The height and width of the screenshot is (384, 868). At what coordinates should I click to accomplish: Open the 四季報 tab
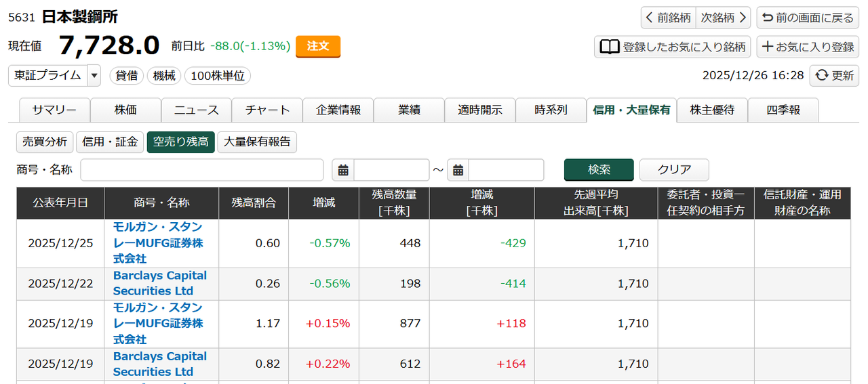pos(783,110)
